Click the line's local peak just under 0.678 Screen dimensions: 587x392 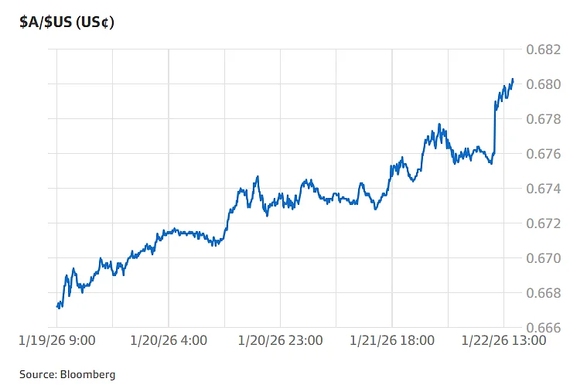point(439,124)
